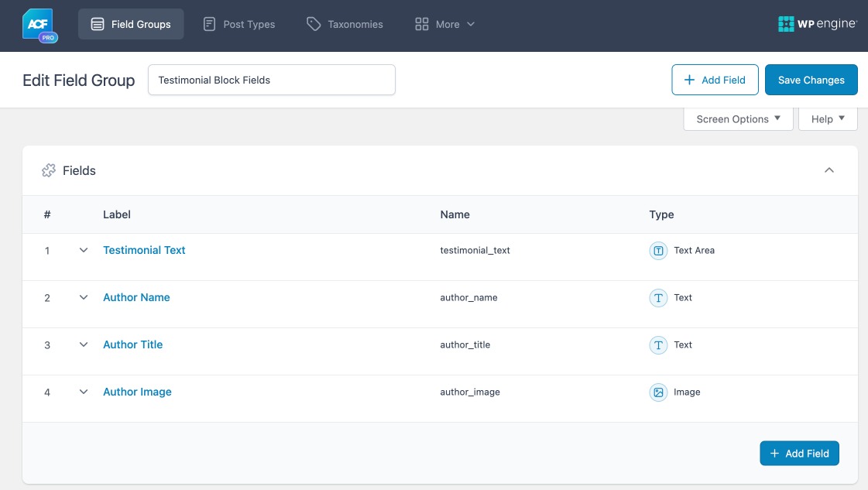Click the bottom Add Field button
868x490 pixels.
click(x=799, y=454)
